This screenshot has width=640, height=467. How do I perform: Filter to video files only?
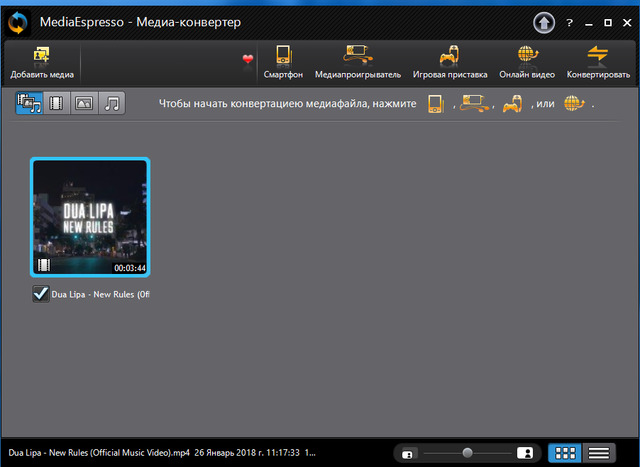57,102
